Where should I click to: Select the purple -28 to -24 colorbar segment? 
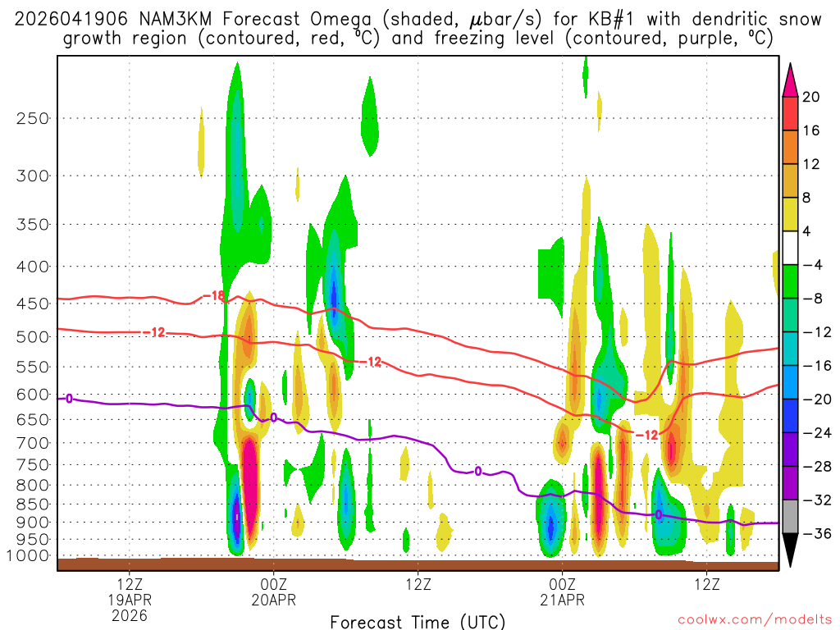pyautogui.click(x=790, y=450)
